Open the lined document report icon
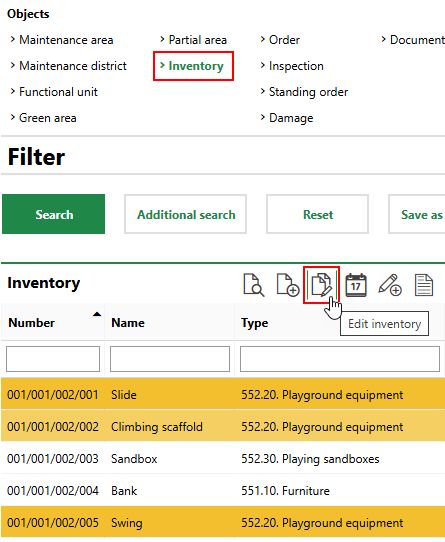The height and width of the screenshot is (542, 445). 424,285
